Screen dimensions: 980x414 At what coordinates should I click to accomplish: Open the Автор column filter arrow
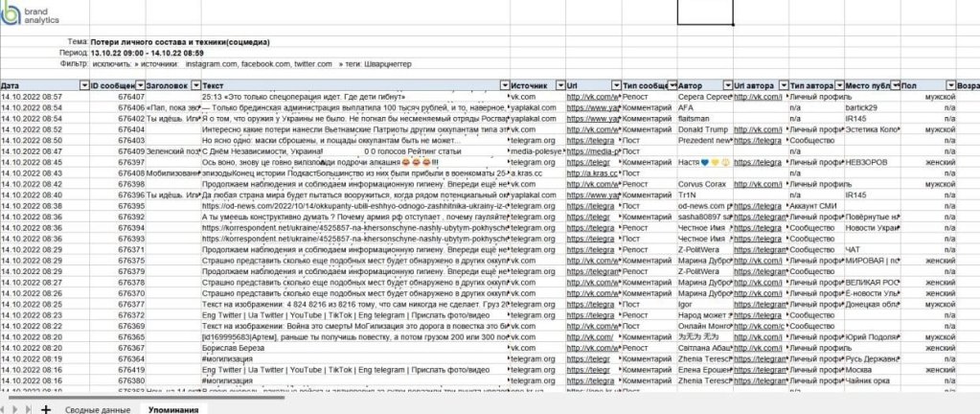click(x=726, y=85)
